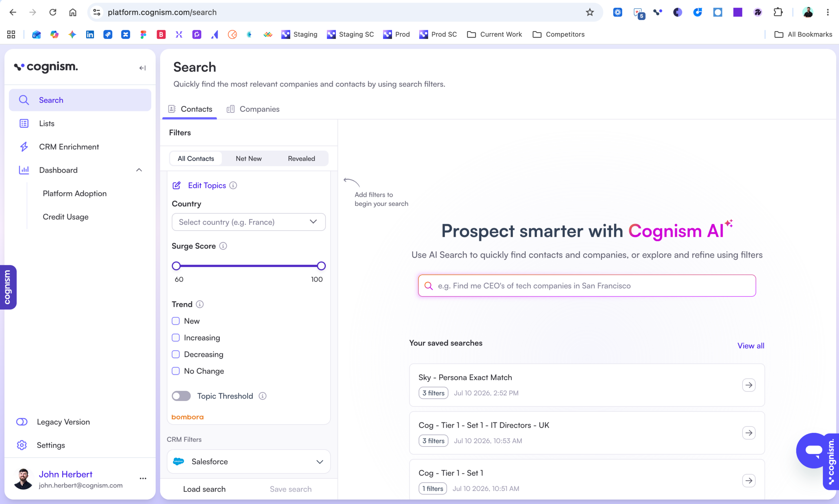Viewport: 839px width, 504px height.
Task: Click the Cognism browser extension icon
Action: coord(657,12)
